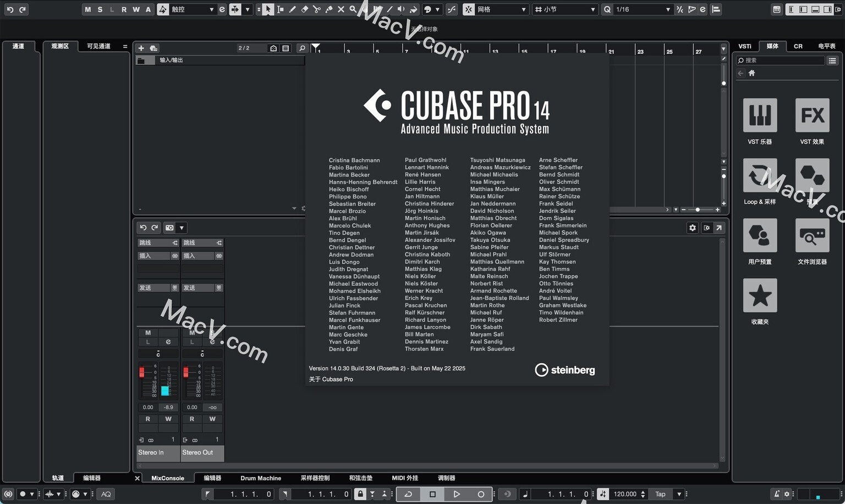Switch to the CR tab
This screenshot has height=504, width=845.
pyautogui.click(x=798, y=46)
